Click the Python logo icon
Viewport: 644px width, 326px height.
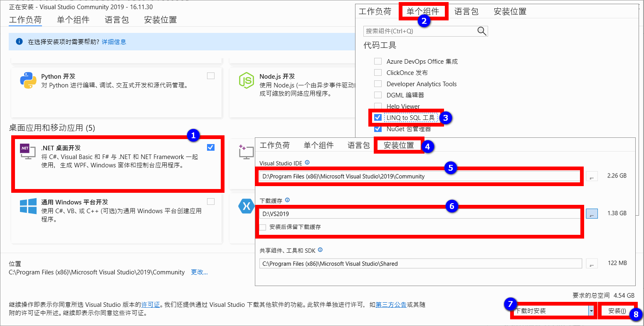(x=28, y=80)
